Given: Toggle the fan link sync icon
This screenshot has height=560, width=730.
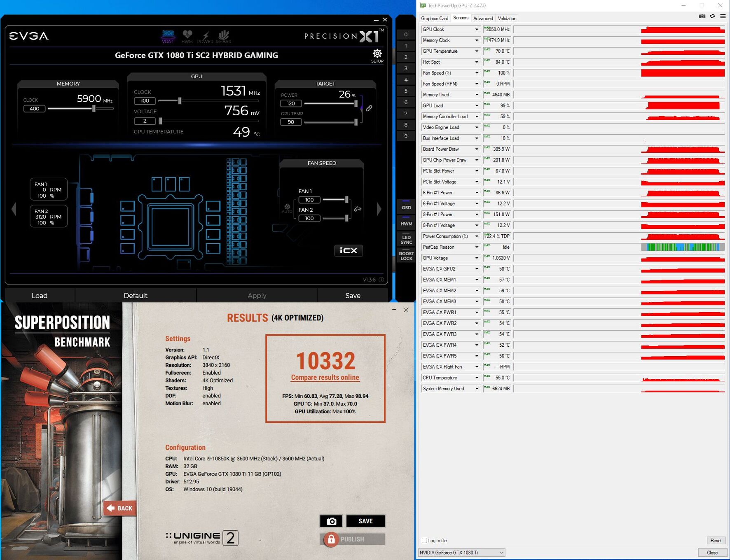Looking at the screenshot, I should coord(358,209).
